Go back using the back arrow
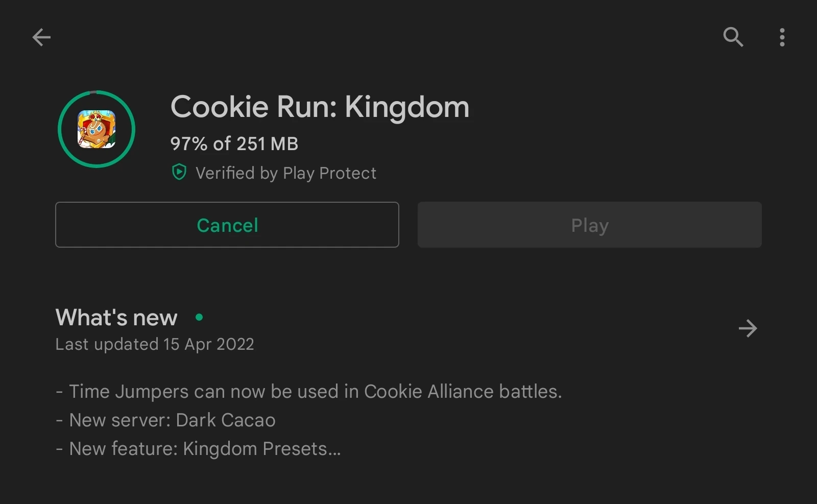Viewport: 817px width, 504px height. pyautogui.click(x=41, y=37)
